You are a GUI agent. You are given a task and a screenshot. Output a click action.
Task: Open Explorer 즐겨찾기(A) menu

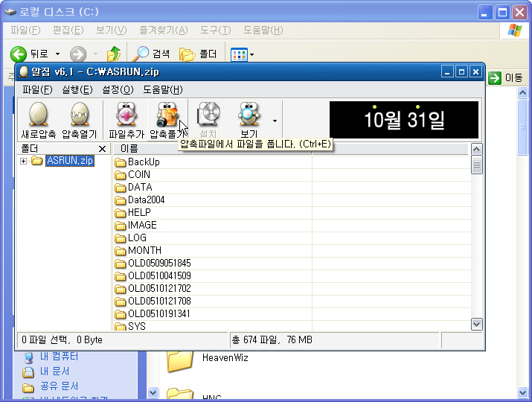163,31
